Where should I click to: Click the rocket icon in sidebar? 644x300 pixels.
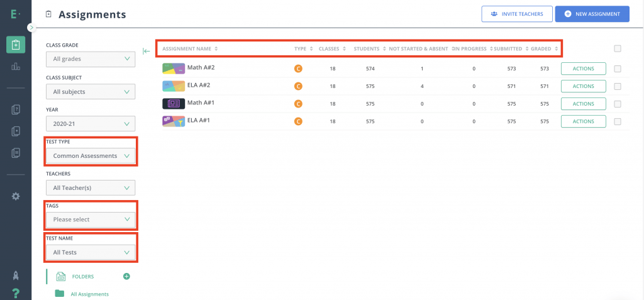[x=16, y=275]
